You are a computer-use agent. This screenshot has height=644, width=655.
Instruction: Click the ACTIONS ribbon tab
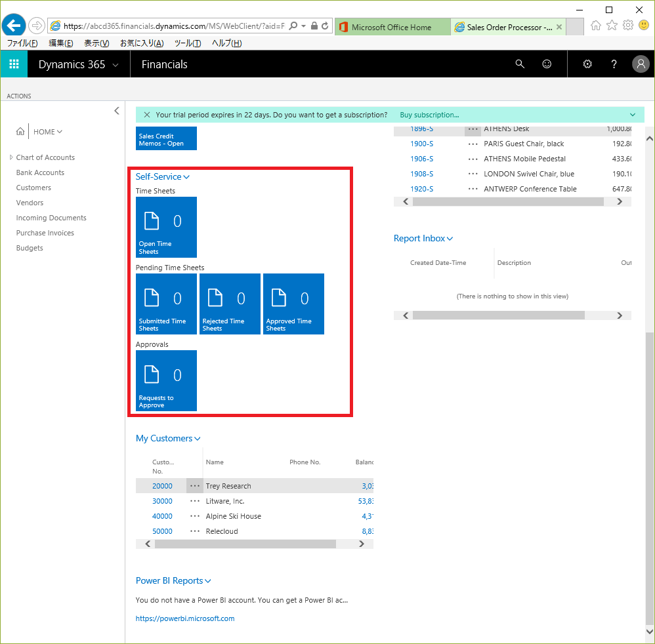point(19,96)
